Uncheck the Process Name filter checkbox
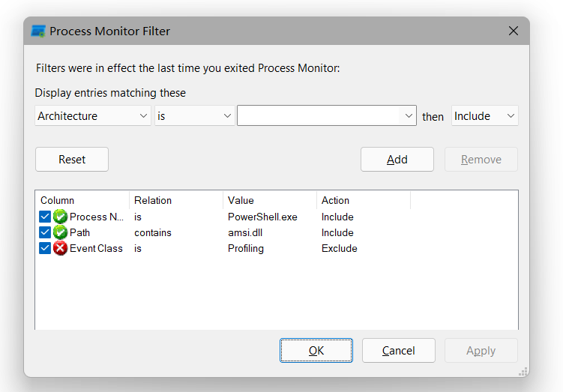 (x=45, y=217)
